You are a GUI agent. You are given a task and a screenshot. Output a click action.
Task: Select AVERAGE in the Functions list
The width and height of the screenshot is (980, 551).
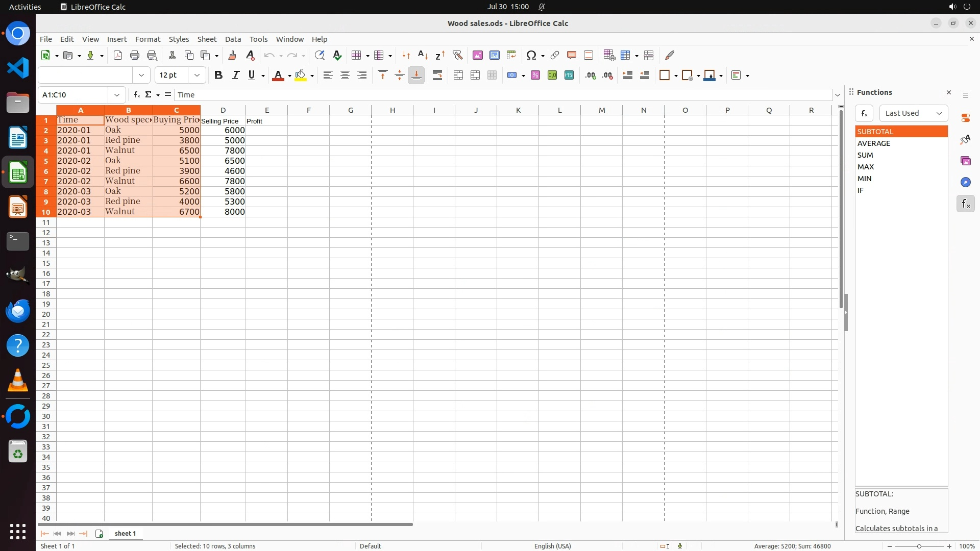pyautogui.click(x=874, y=143)
